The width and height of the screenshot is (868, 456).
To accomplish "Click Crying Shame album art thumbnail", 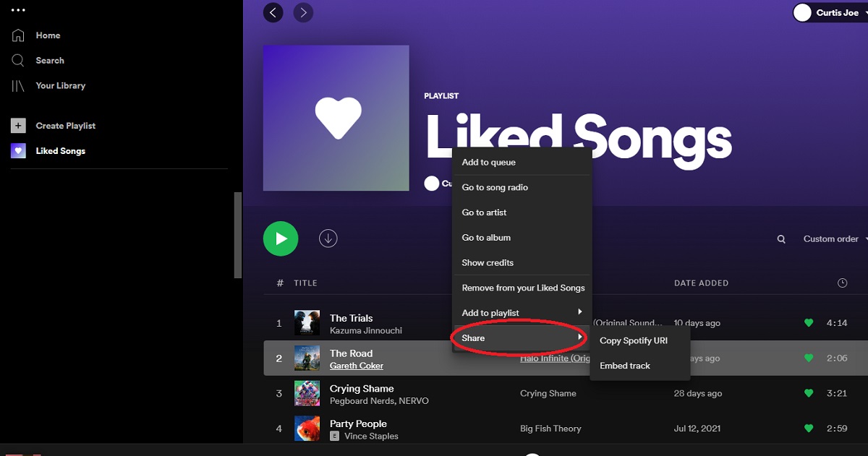I will point(307,394).
